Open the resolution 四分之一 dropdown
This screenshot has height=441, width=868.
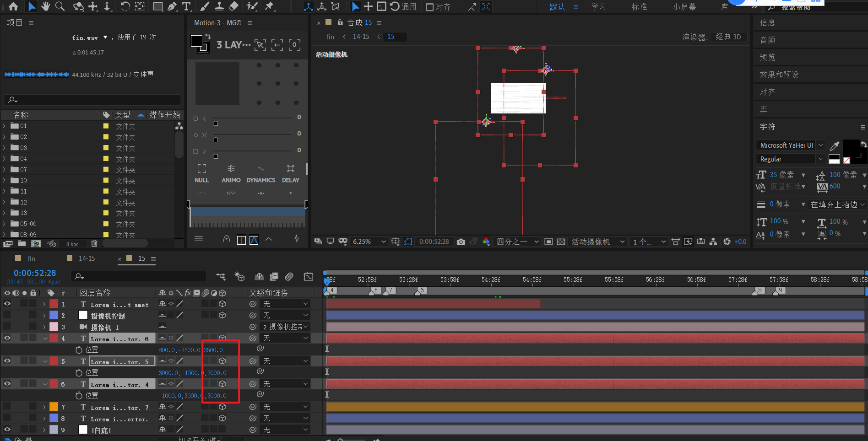[517, 242]
